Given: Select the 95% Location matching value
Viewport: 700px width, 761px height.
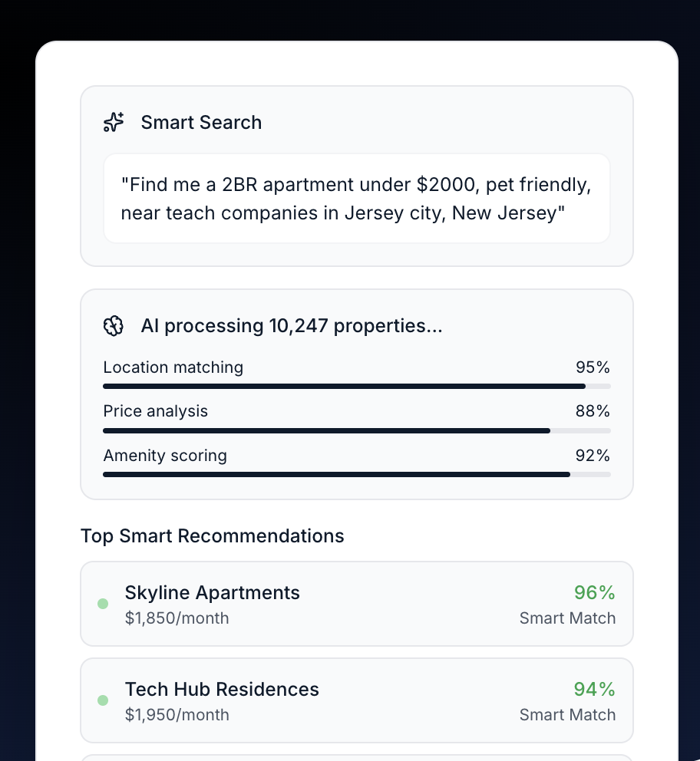Looking at the screenshot, I should [x=593, y=367].
